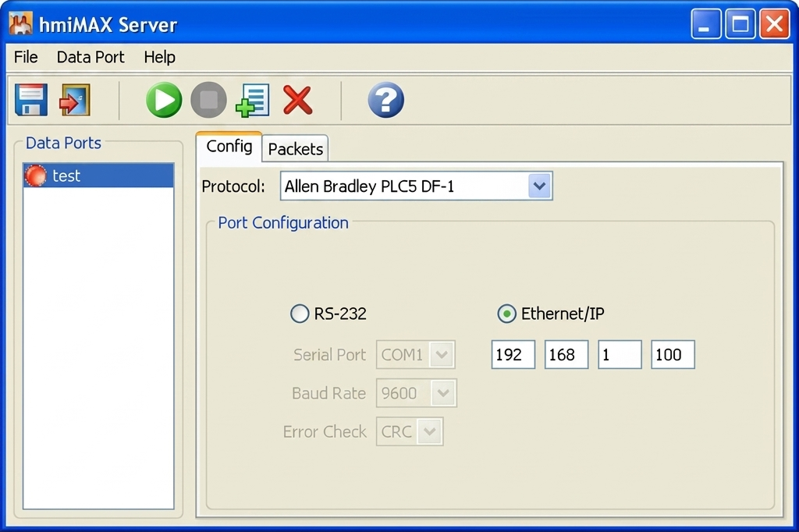Add a new data port icon
Screen dimensions: 799x532
click(252, 101)
